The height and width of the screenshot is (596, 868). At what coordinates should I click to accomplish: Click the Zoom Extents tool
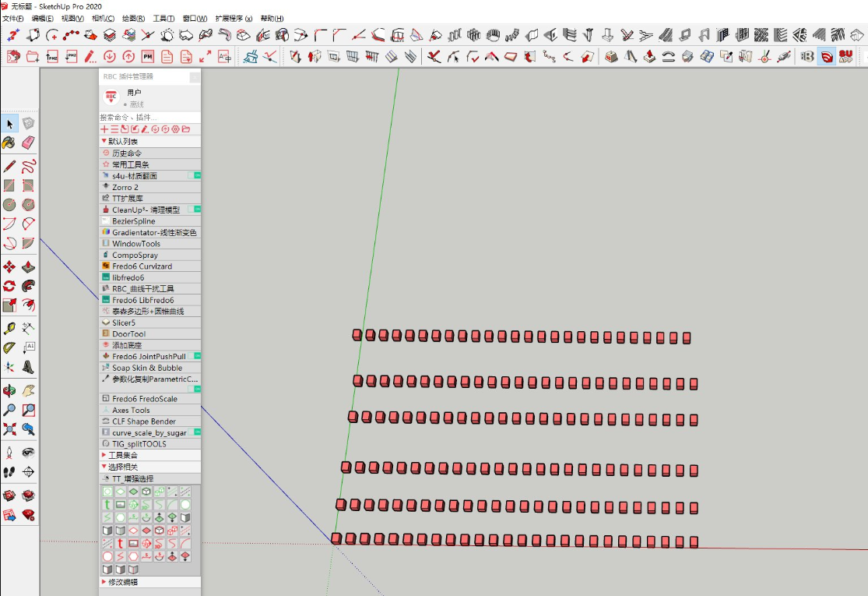tap(9, 428)
